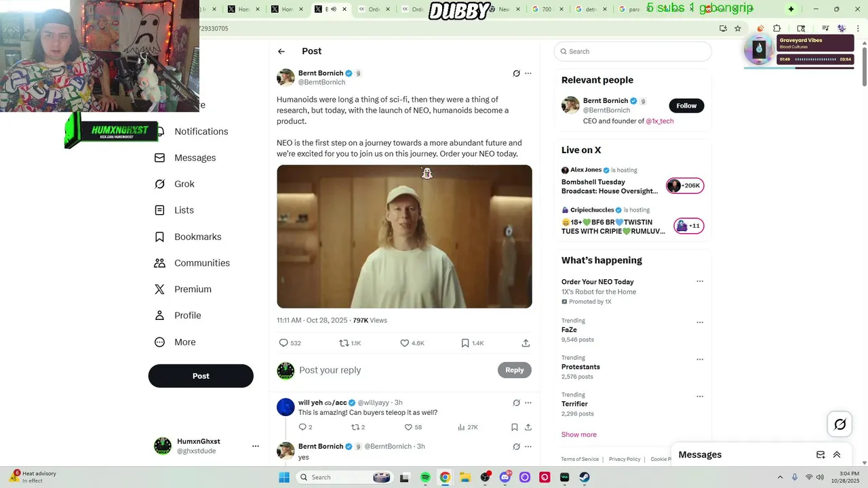The height and width of the screenshot is (488, 868).
Task: Open more options on will yeh's comment
Action: (528, 403)
